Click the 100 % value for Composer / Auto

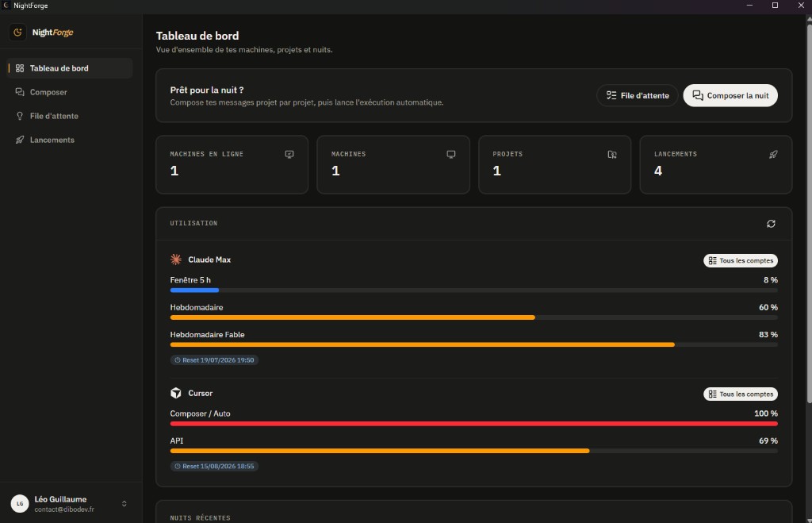[x=766, y=413]
